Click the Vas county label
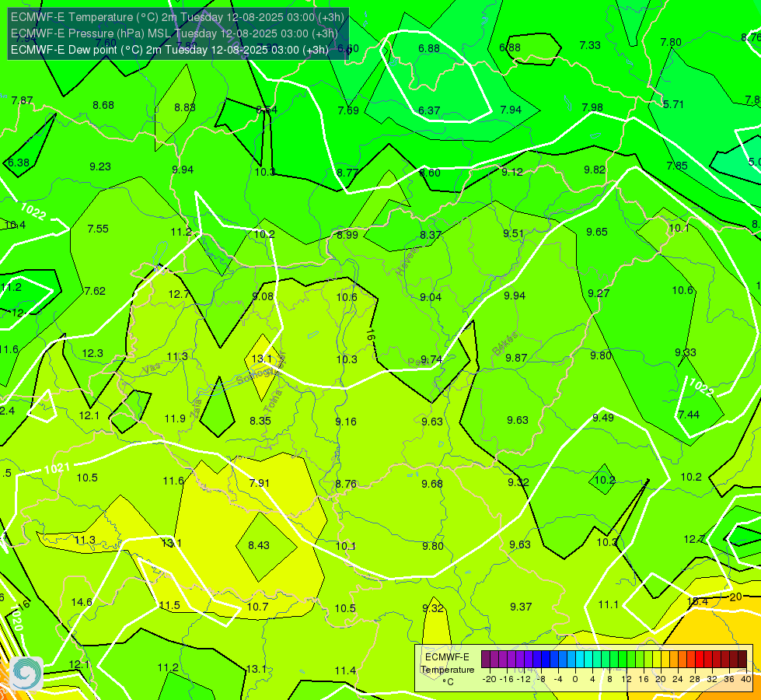761x700 pixels. click(x=152, y=369)
